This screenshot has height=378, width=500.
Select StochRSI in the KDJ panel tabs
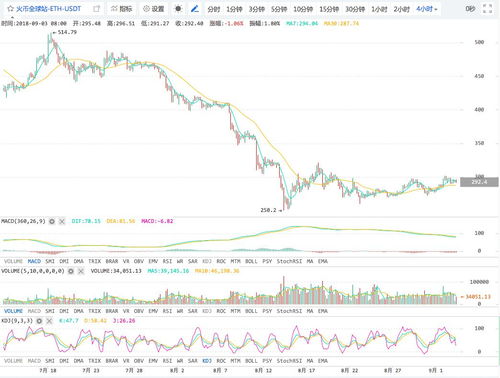coord(289,361)
